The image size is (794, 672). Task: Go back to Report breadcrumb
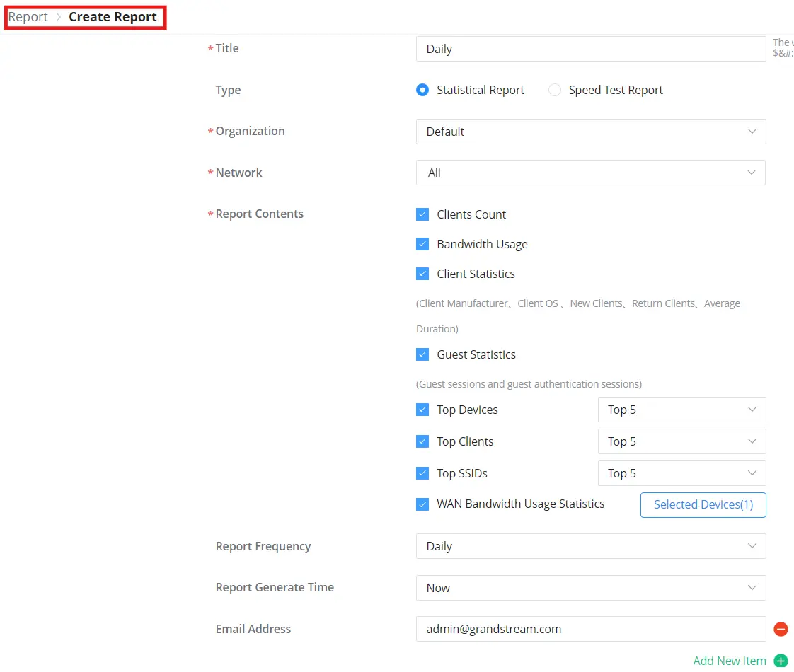tap(28, 17)
